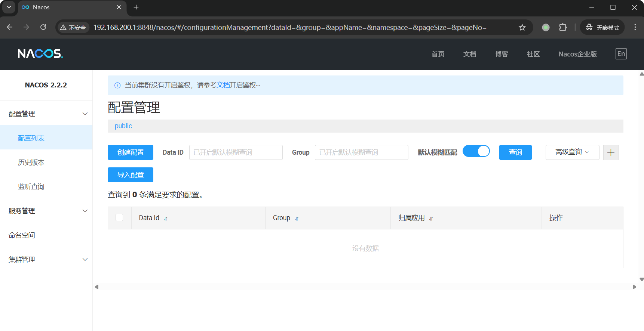
Task: Open 文档 in top navigation
Action: pyautogui.click(x=470, y=54)
